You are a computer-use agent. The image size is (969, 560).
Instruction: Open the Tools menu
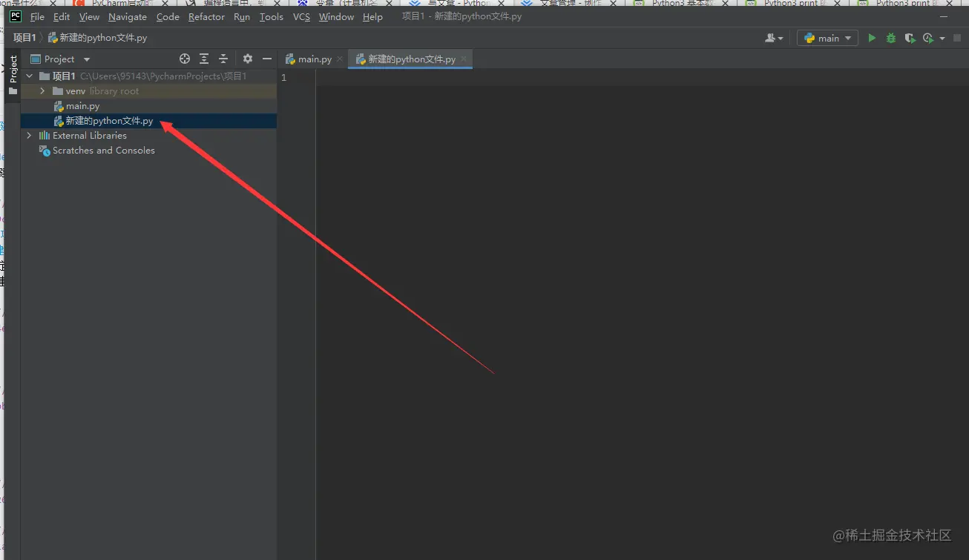(272, 16)
